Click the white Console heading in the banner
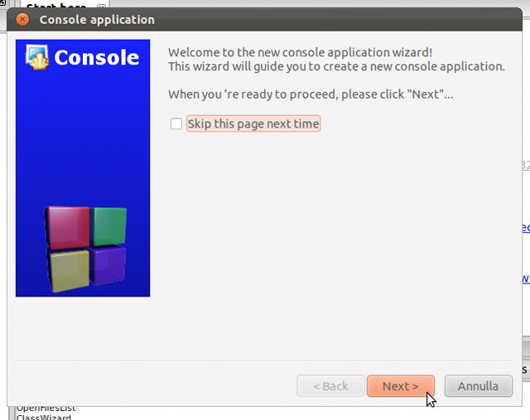 point(97,57)
